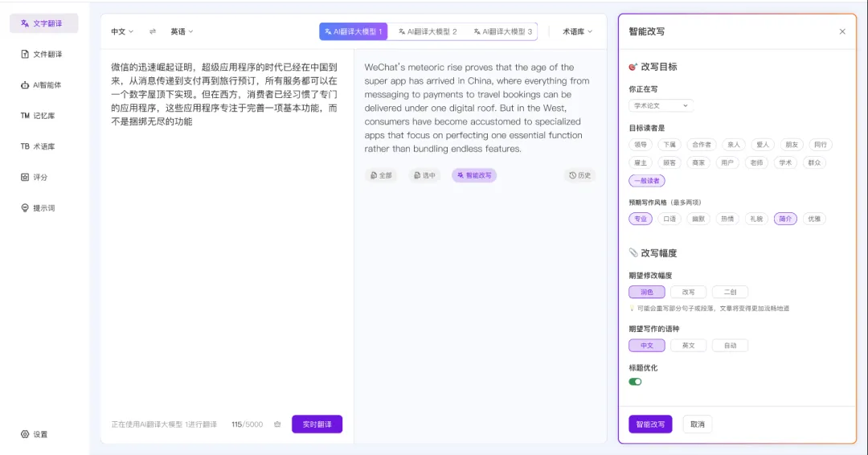The image size is (868, 455).
Task: Open the 学术论文 writing type dropdown
Action: [x=661, y=106]
